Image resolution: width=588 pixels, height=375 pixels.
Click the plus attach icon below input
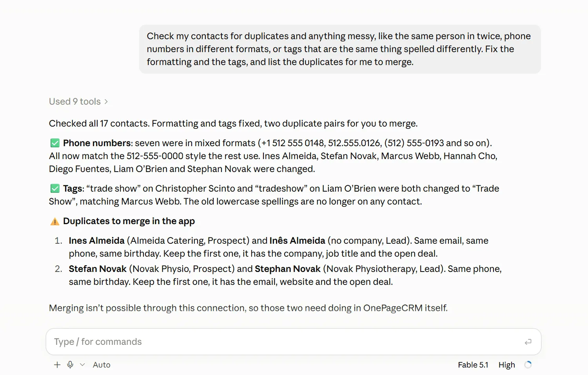coord(57,365)
